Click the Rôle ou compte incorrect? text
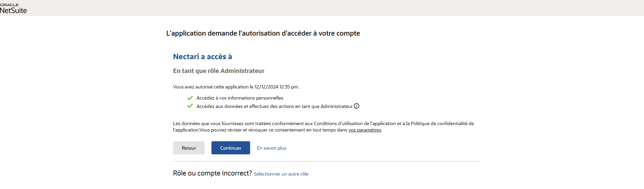The image size is (644, 189). [212, 173]
